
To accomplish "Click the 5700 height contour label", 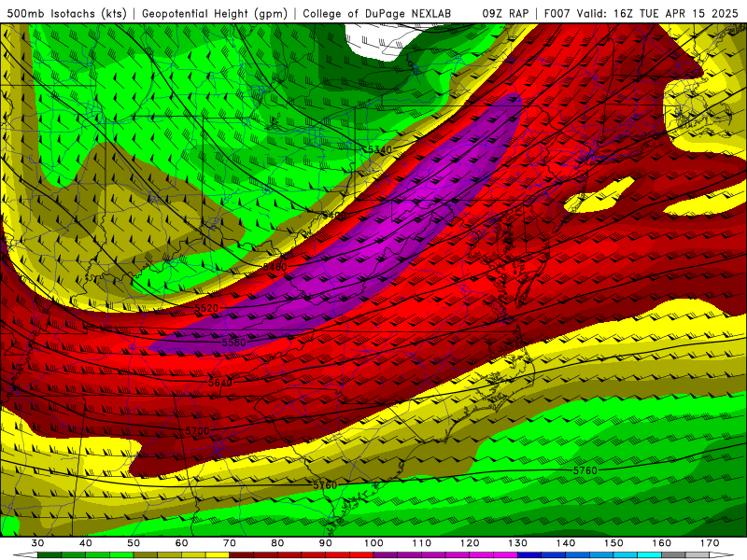I will point(197,431).
